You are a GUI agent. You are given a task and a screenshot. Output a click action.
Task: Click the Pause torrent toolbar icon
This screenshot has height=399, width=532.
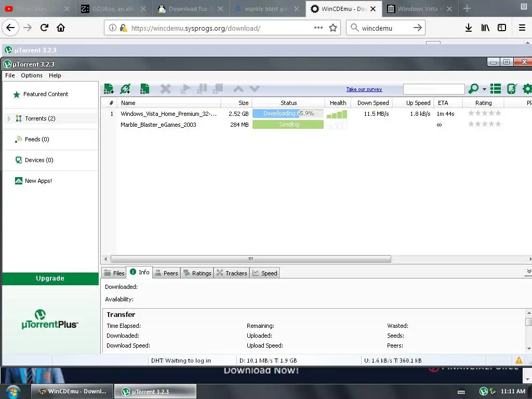[x=202, y=89]
